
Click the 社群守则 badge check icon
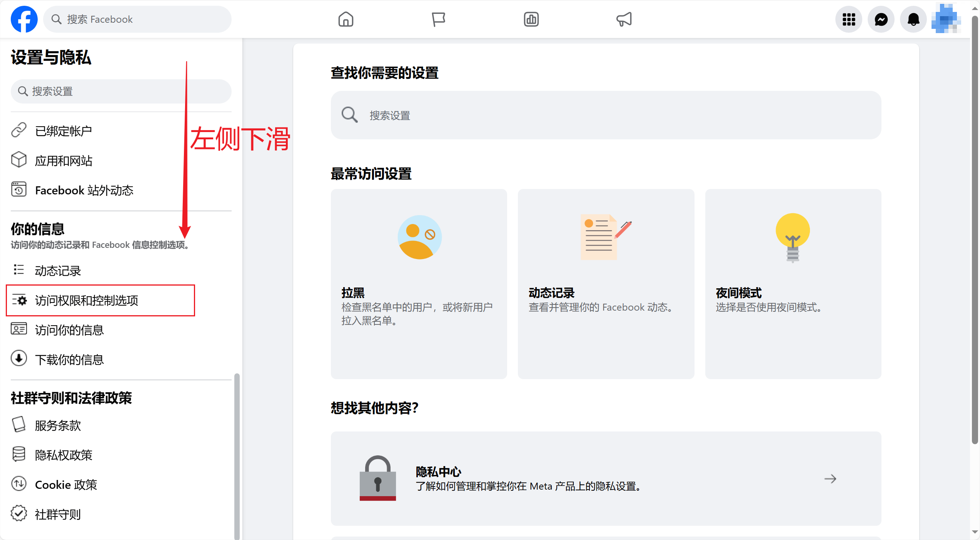pyautogui.click(x=19, y=513)
